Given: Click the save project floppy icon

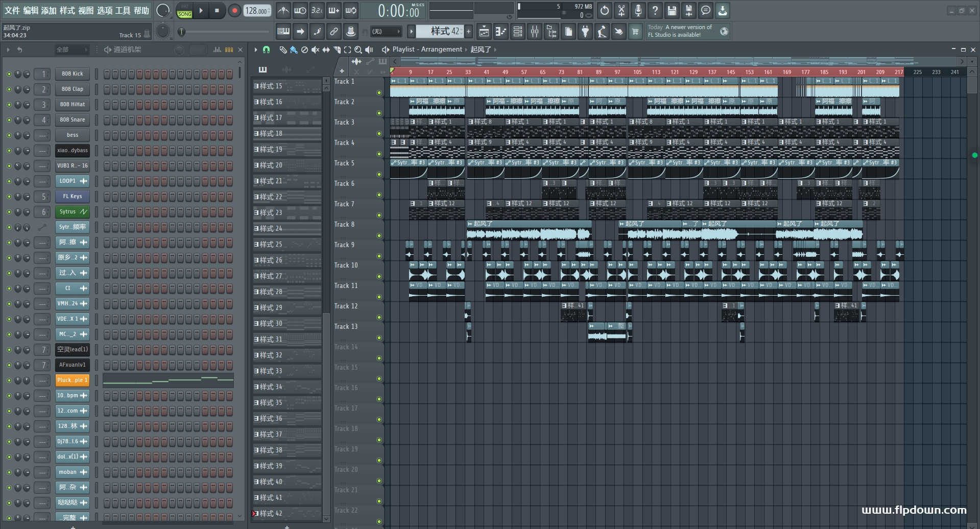Looking at the screenshot, I should point(672,10).
